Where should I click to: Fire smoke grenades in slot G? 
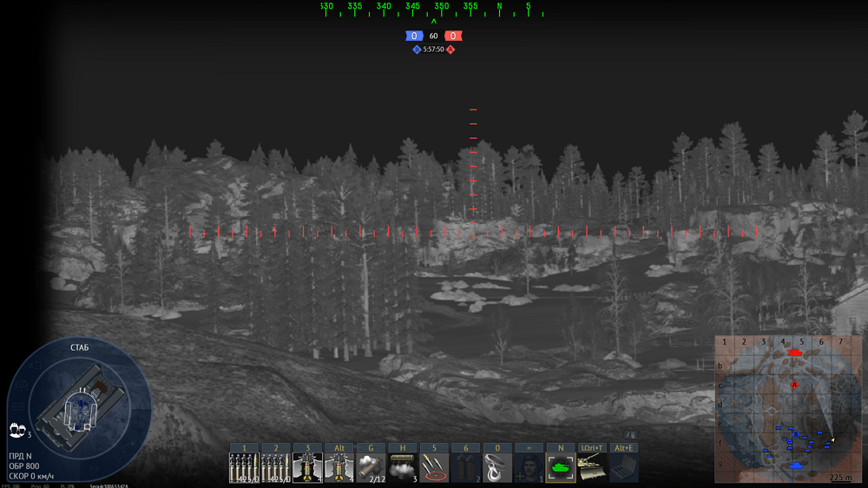tap(371, 467)
